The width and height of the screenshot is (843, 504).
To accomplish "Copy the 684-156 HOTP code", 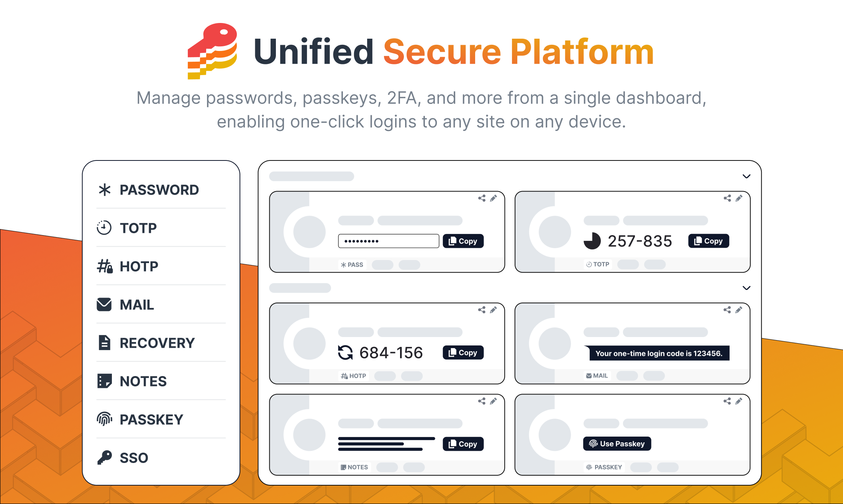I will click(463, 352).
